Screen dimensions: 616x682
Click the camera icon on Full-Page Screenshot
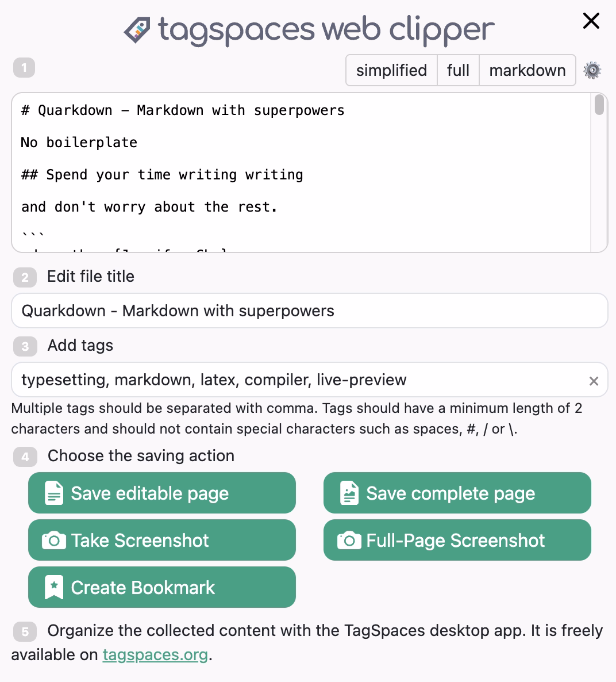click(350, 540)
